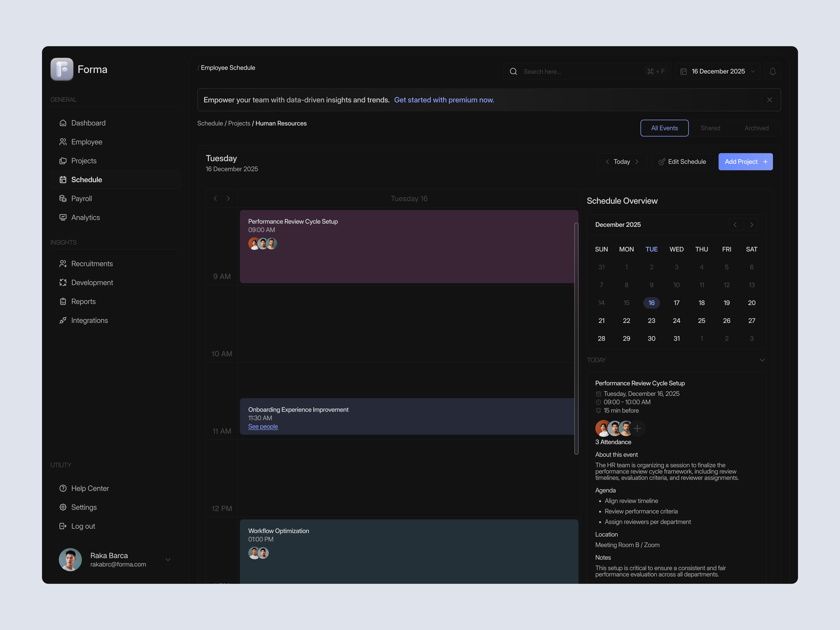This screenshot has height=630, width=840.
Task: Select the All Events filter
Action: click(x=664, y=128)
